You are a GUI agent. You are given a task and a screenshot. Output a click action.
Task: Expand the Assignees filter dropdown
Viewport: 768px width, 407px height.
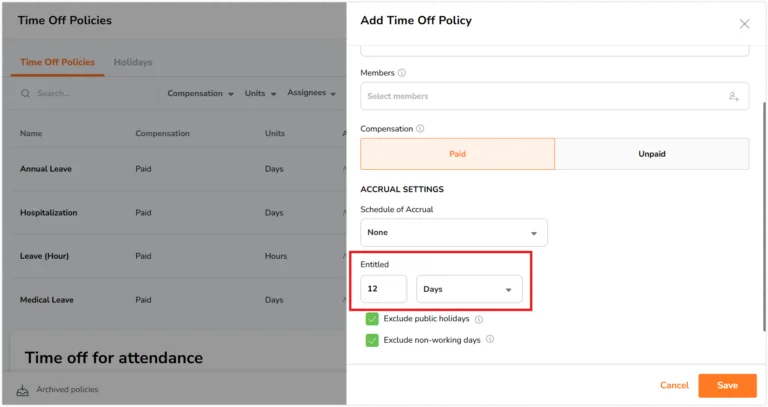click(312, 93)
